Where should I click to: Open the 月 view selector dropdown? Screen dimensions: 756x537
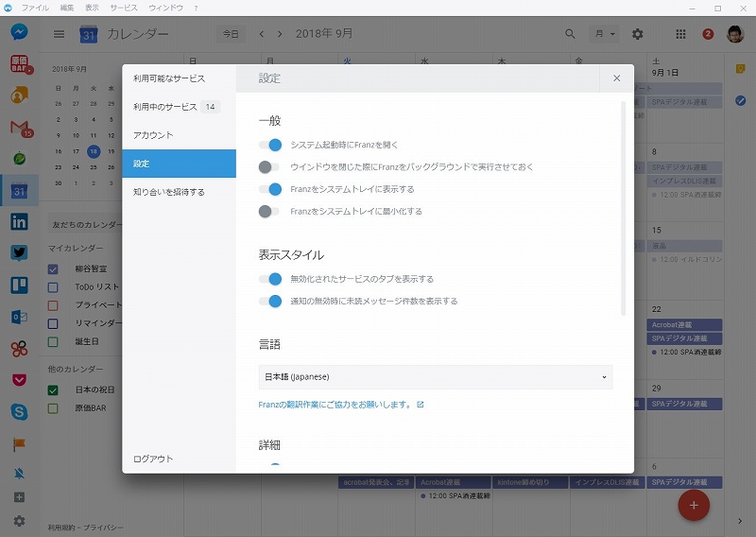pos(605,34)
